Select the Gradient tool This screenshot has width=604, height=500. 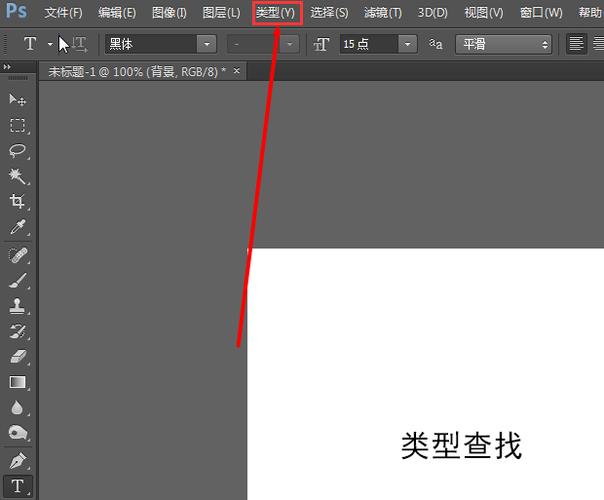(17, 383)
